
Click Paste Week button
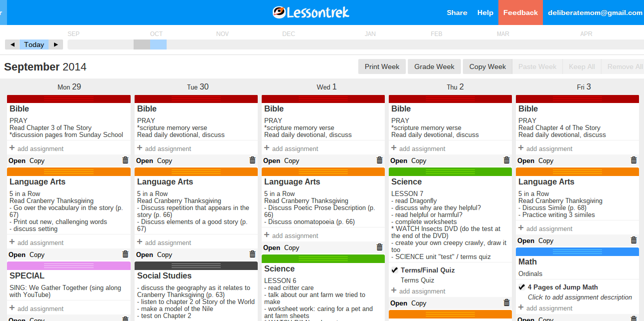coord(537,66)
